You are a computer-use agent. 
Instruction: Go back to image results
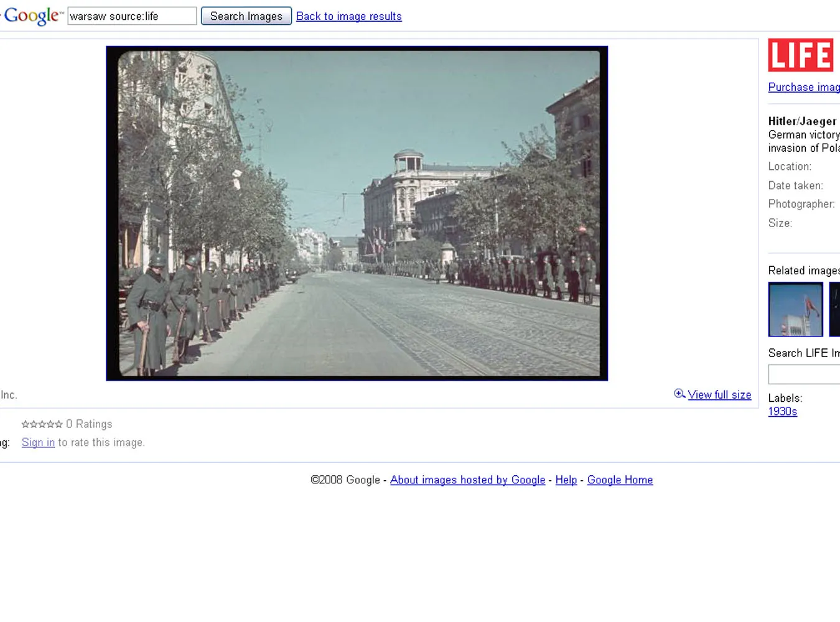348,16
